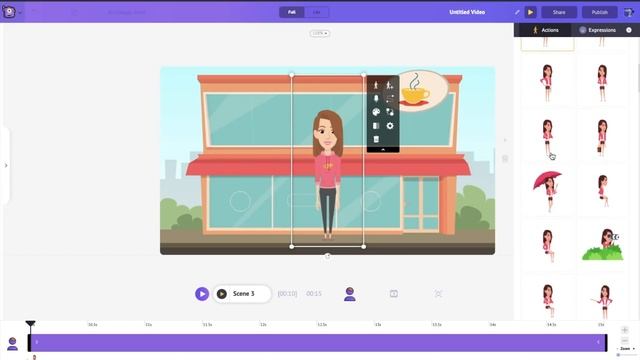The width and height of the screenshot is (640, 360).
Task: Open the color palette option
Action: [376, 112]
